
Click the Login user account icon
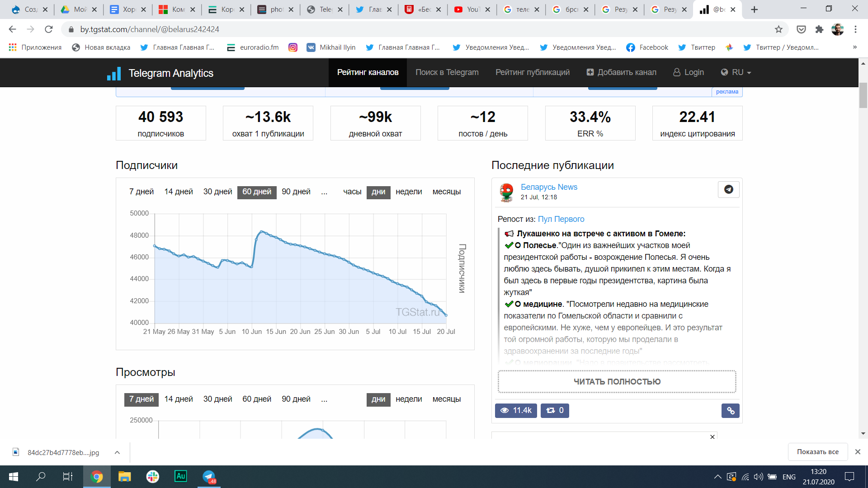click(689, 72)
